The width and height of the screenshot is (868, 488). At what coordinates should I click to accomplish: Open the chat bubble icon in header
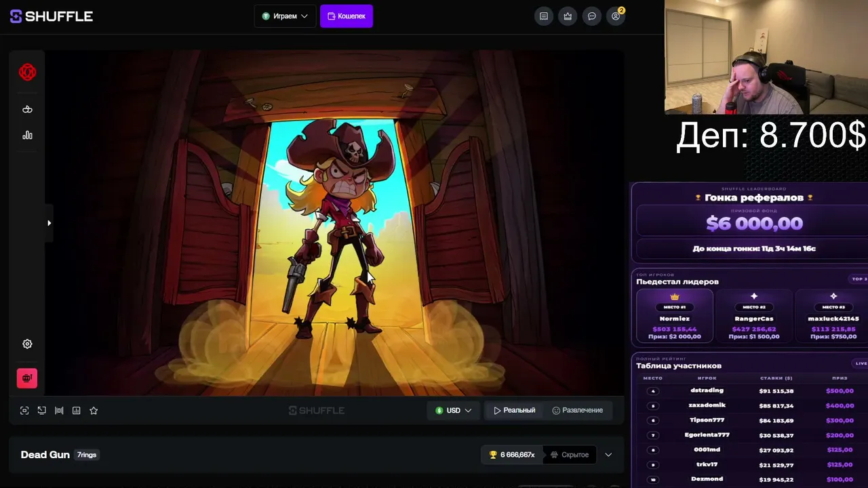click(592, 16)
